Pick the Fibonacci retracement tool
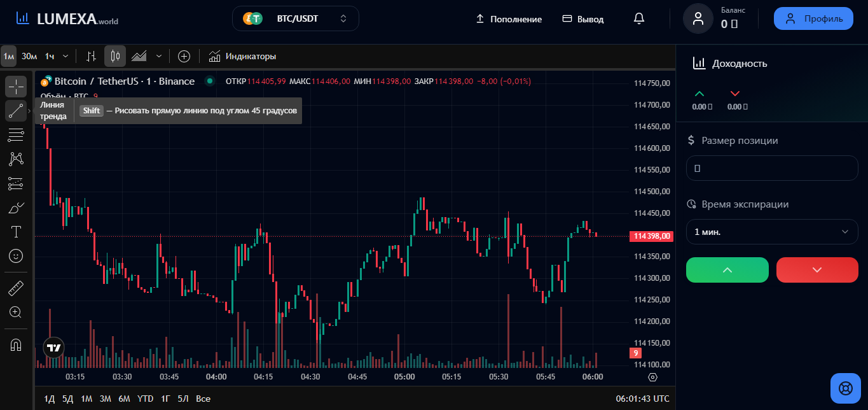This screenshot has height=410, width=868. (x=16, y=134)
